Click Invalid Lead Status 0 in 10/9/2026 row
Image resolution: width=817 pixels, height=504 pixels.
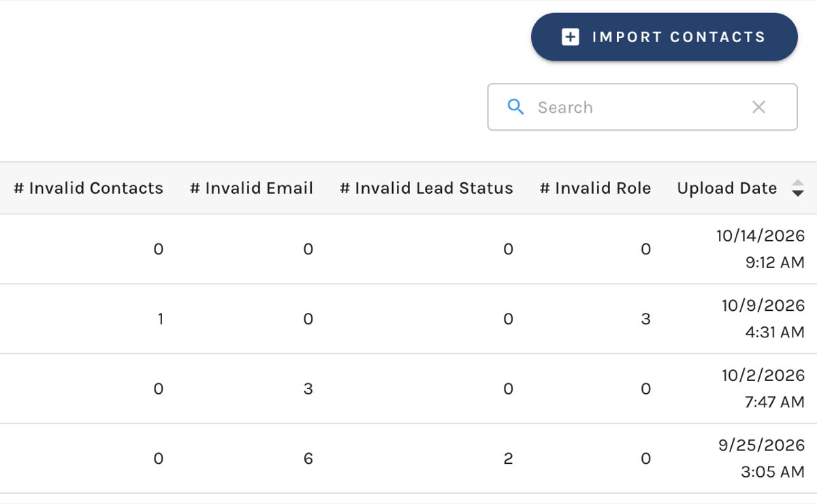point(508,319)
